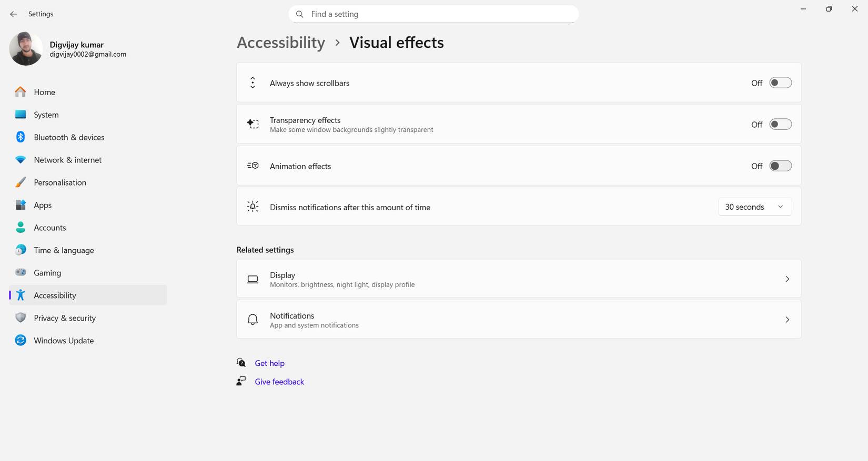This screenshot has width=868, height=461.
Task: Click the back arrow icon
Action: click(x=13, y=14)
